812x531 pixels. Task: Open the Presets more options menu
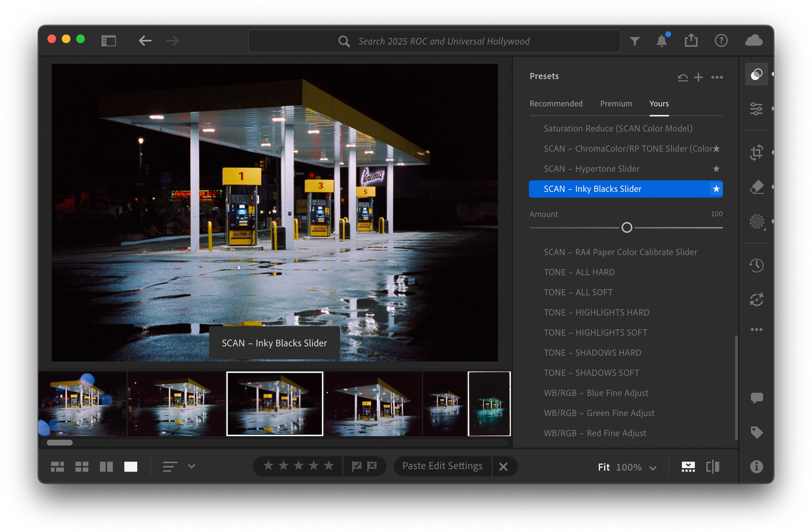coord(717,77)
